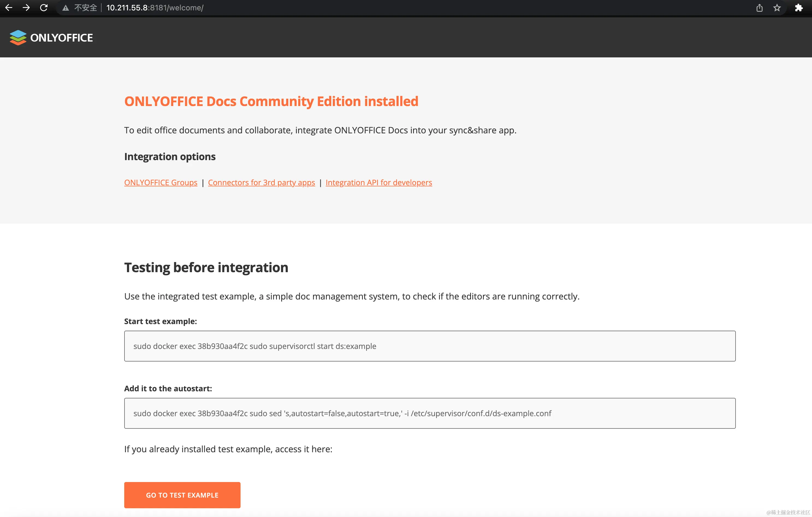
Task: Click the 不安全 security label
Action: click(x=86, y=8)
